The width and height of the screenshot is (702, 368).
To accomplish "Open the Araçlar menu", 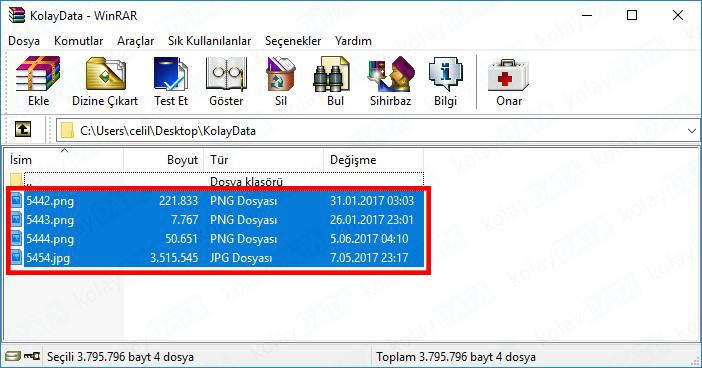I will (x=136, y=41).
